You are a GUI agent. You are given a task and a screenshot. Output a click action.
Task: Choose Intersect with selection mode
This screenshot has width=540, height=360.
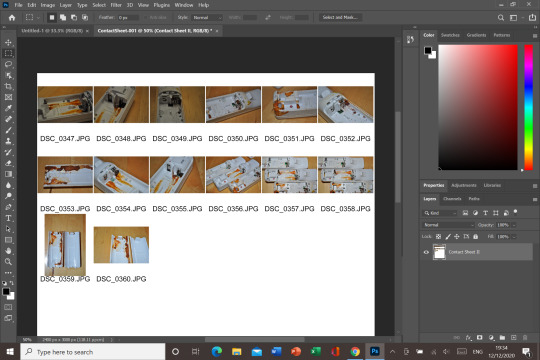pos(85,17)
